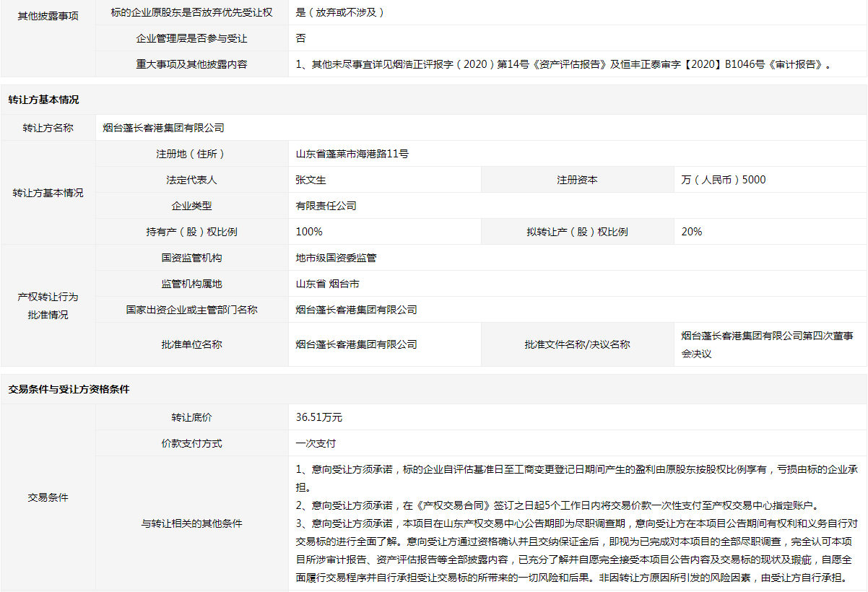Click the company name beside 批准单位名称
This screenshot has width=868, height=592.
pos(357,344)
